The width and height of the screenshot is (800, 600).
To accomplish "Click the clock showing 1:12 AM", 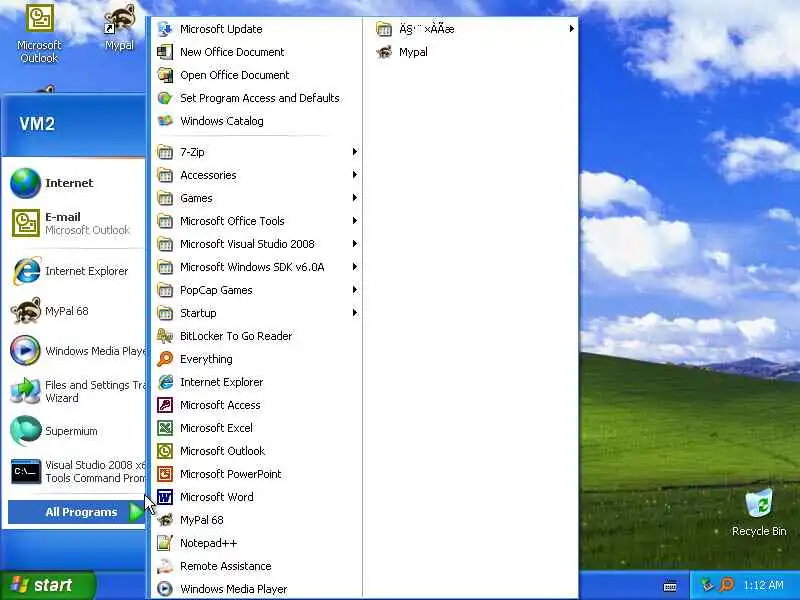I will tap(763, 585).
